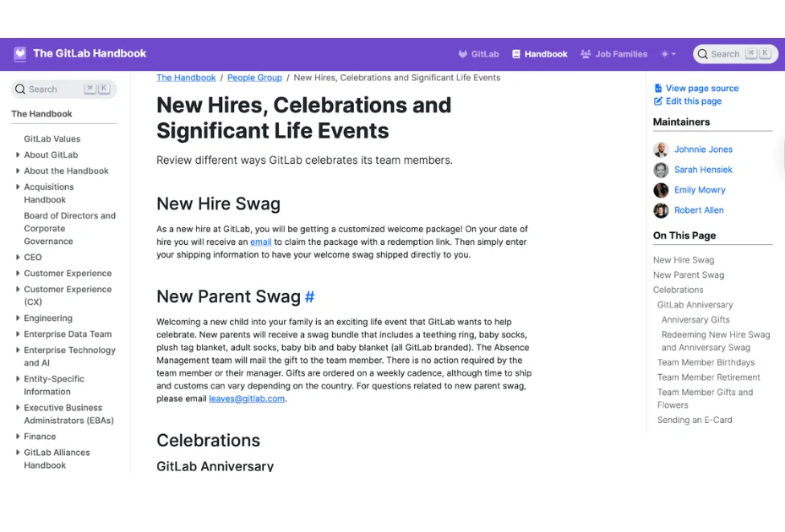Click the email link in New Hire Swag
The height and width of the screenshot is (532, 785).
pyautogui.click(x=261, y=242)
